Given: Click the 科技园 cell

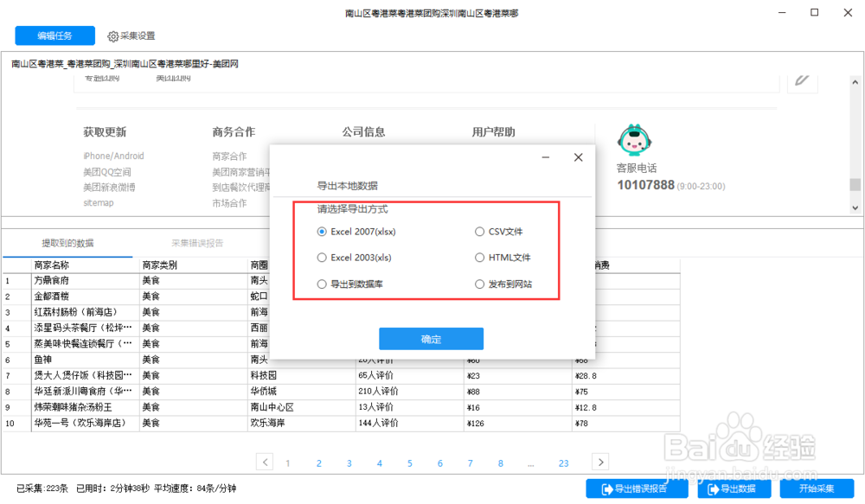Looking at the screenshot, I should (301, 375).
